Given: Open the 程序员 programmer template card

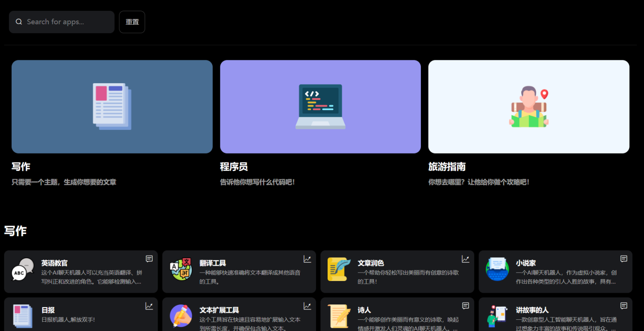Looking at the screenshot, I should 320,106.
